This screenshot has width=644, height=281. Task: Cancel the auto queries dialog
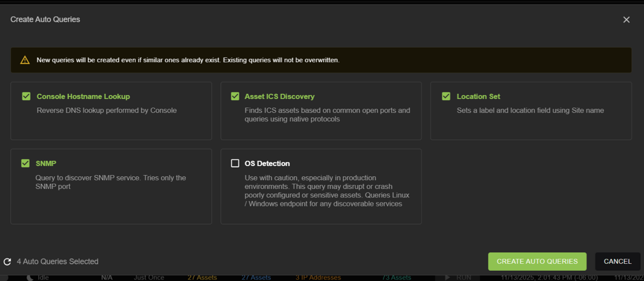[x=617, y=262]
